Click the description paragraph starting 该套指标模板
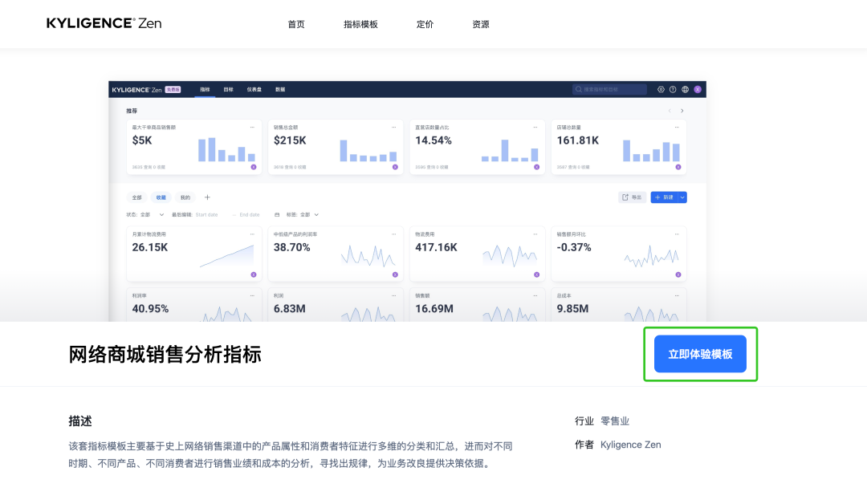Viewport: 867px width, 504px height. (291, 455)
